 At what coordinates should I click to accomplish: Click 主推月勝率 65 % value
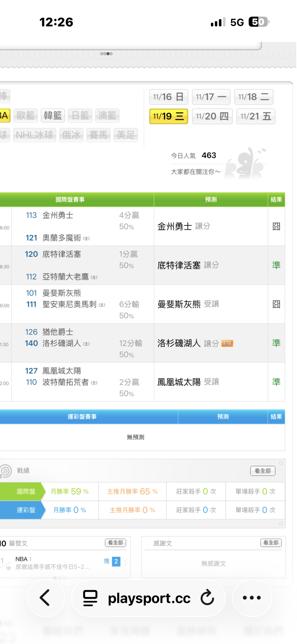[x=133, y=491]
